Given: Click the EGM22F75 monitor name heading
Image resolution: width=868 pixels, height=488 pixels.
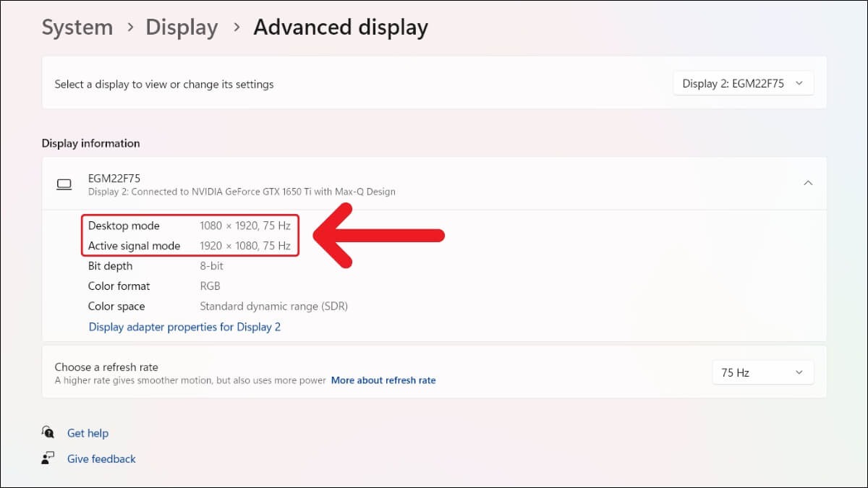Looking at the screenshot, I should click(114, 178).
